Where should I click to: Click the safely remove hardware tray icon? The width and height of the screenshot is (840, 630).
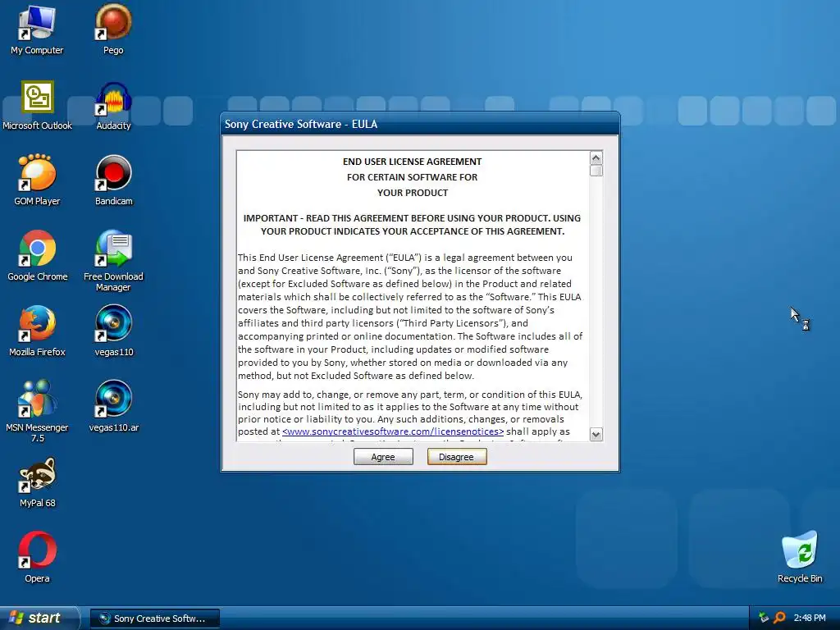pyautogui.click(x=764, y=618)
